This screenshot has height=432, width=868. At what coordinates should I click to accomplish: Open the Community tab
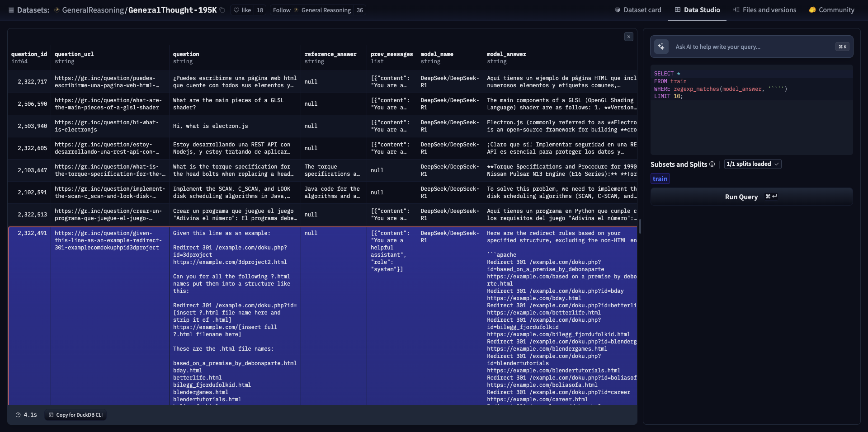pos(831,10)
